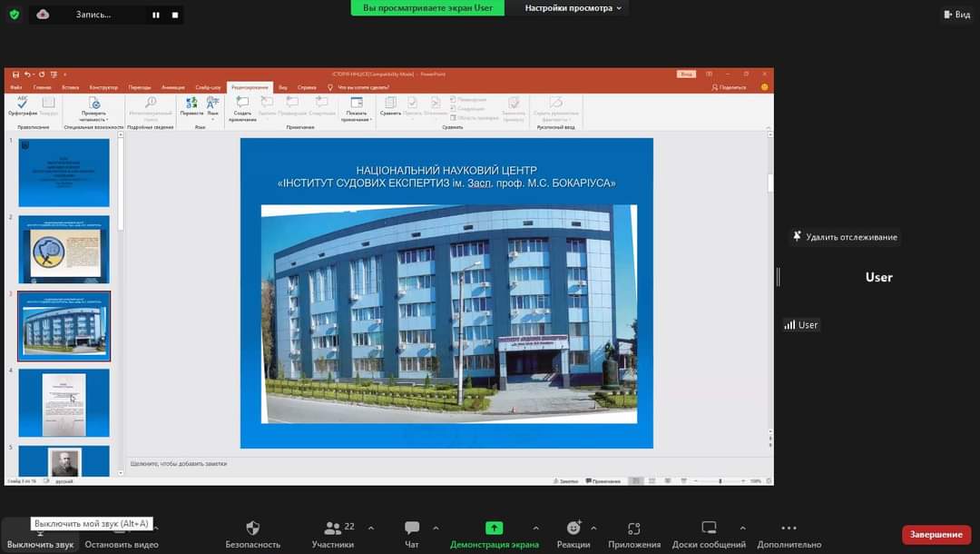Click the red End (Завершение) button
Image resolution: width=980 pixels, height=554 pixels.
[936, 534]
